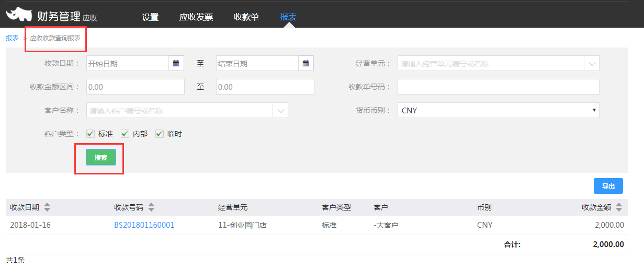The image size is (644, 269).
Task: Sort by 收款金额 column arrows
Action: click(x=619, y=207)
